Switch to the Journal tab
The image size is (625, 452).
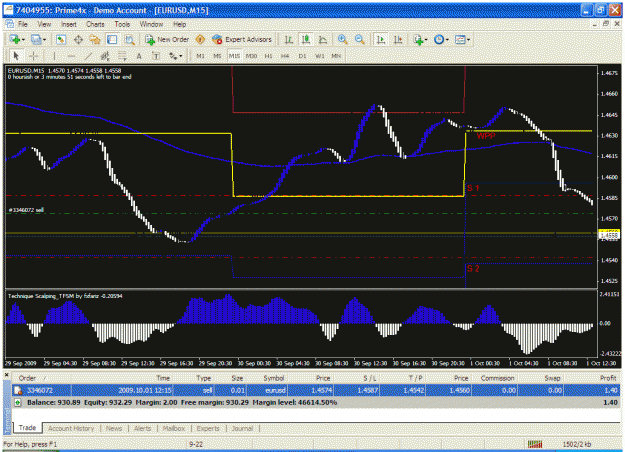pyautogui.click(x=242, y=428)
